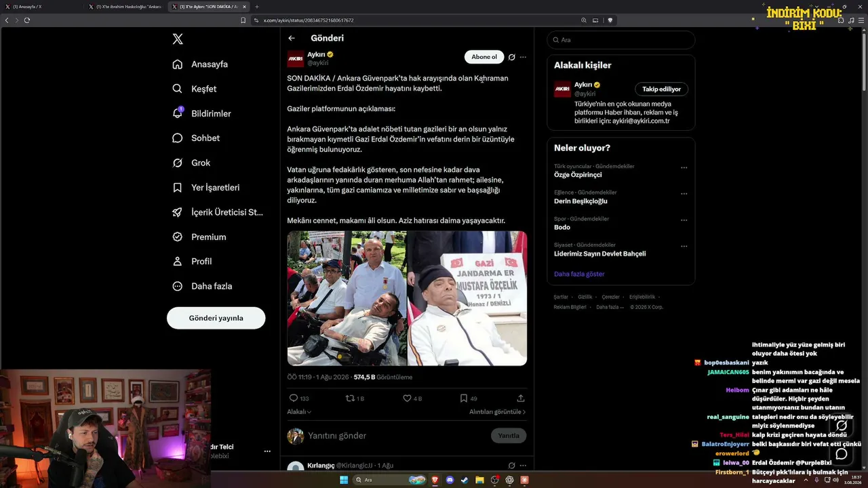Open options for Özge Özpirinçci trend
This screenshot has height=488, width=868.
pos(684,167)
